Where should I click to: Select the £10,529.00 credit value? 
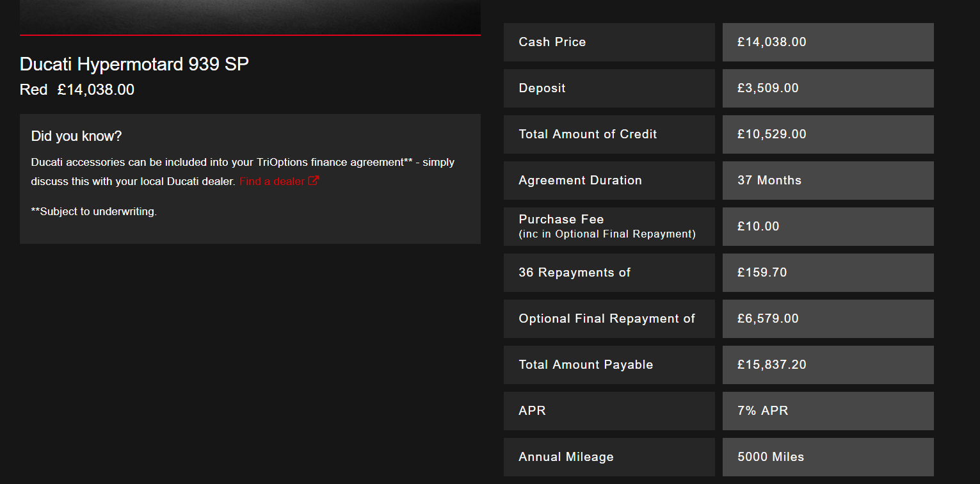(x=772, y=134)
